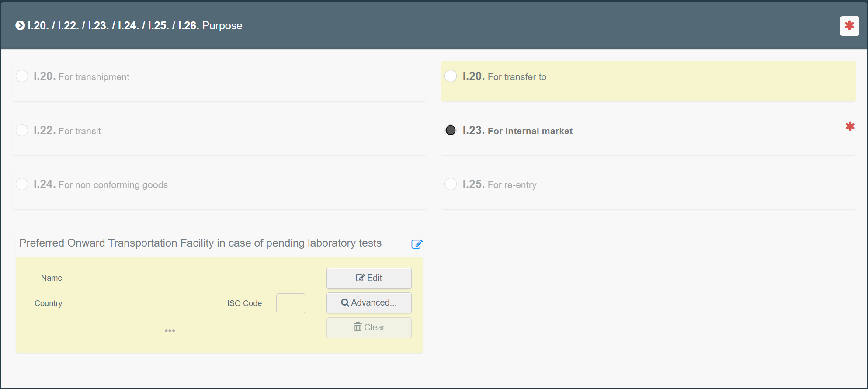Toggle the I.23 For internal market radio
The height and width of the screenshot is (389, 868).
451,131
